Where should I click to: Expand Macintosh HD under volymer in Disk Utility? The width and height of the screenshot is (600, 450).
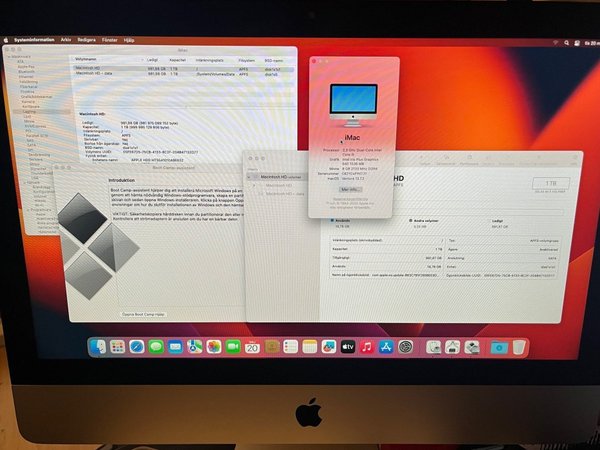(x=254, y=185)
